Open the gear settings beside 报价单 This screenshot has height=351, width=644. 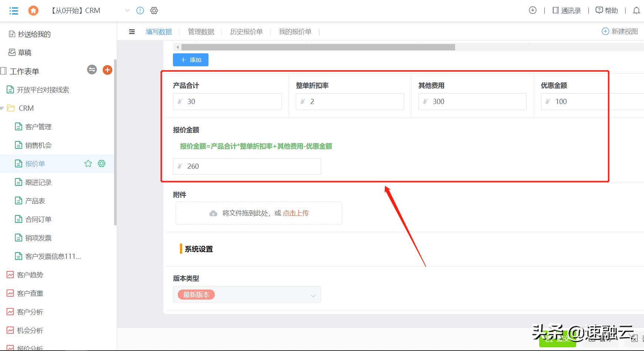(x=101, y=163)
